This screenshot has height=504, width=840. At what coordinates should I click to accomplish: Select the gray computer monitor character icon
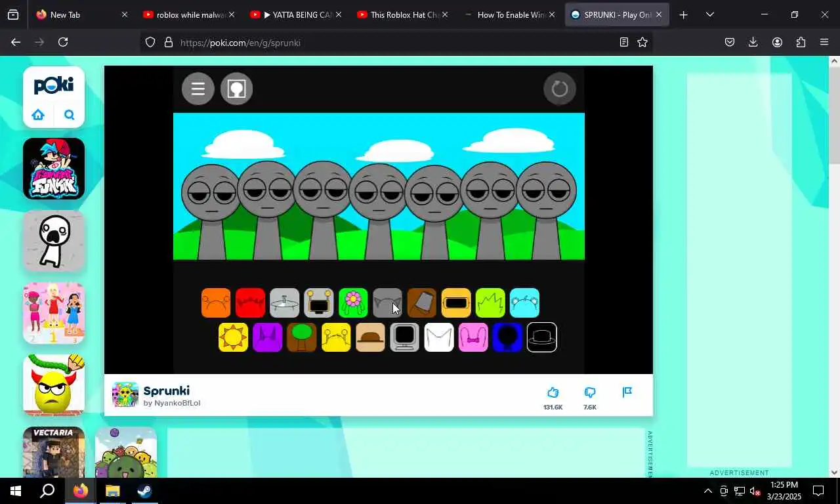coord(404,337)
